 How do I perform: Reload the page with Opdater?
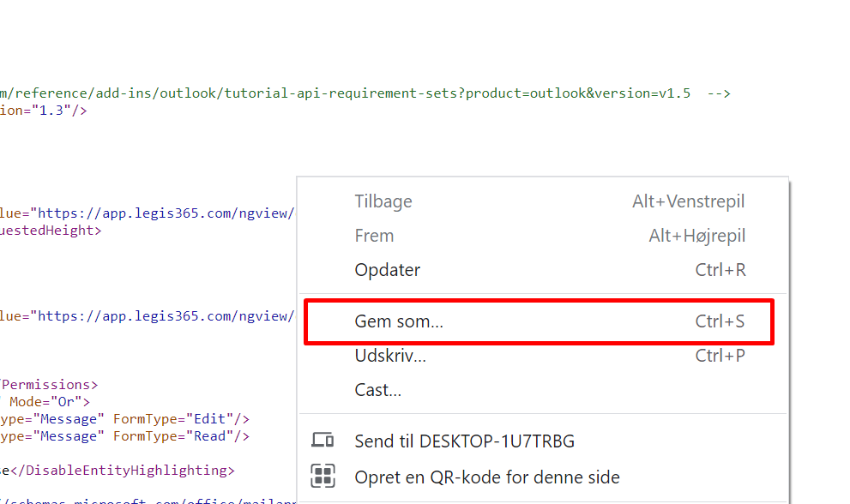(388, 270)
